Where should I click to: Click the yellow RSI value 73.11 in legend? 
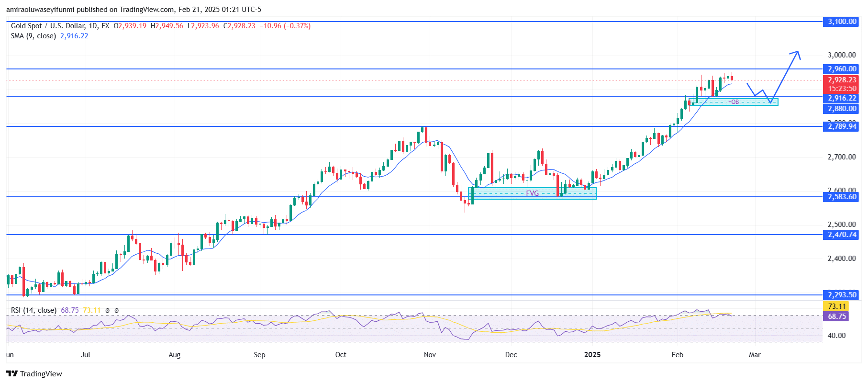(92, 310)
